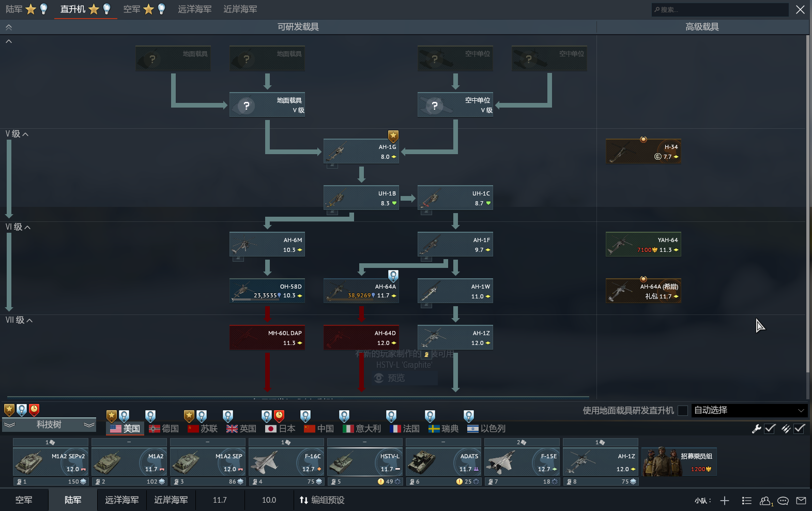Open the 自动选择 dropdown
The height and width of the screenshot is (511, 812).
tap(749, 411)
